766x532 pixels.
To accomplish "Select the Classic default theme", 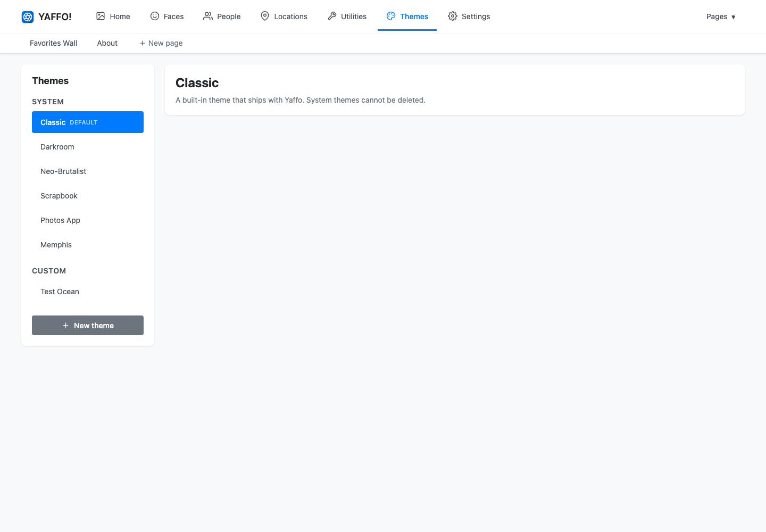I will click(88, 122).
